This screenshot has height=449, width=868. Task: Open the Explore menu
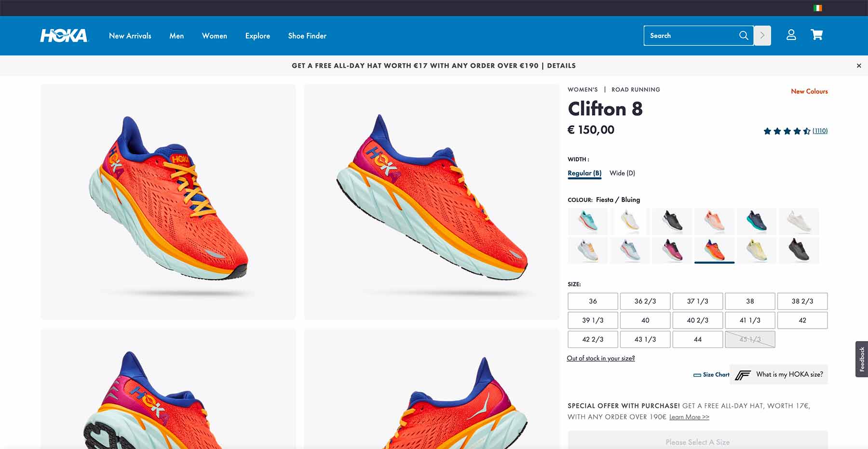258,36
